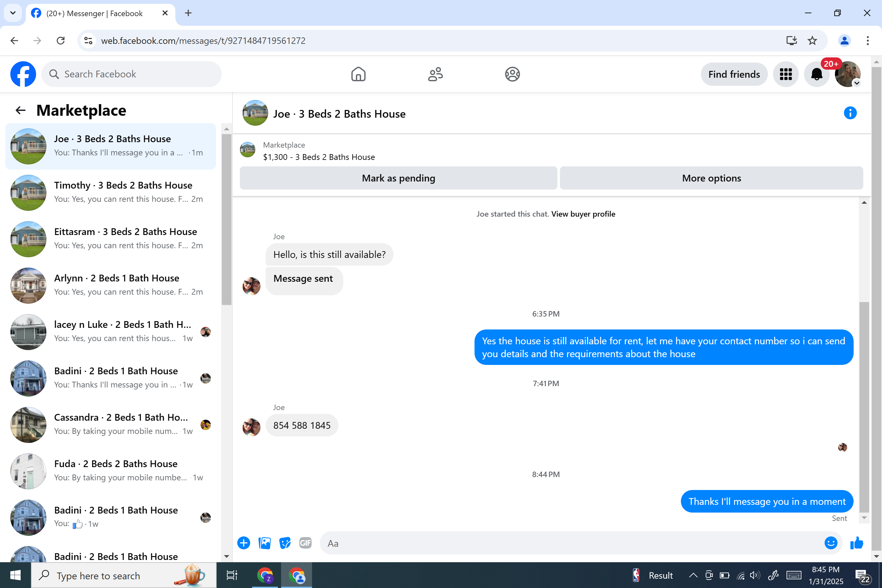Image resolution: width=882 pixels, height=588 pixels.
Task: Reload the page
Action: [x=61, y=41]
